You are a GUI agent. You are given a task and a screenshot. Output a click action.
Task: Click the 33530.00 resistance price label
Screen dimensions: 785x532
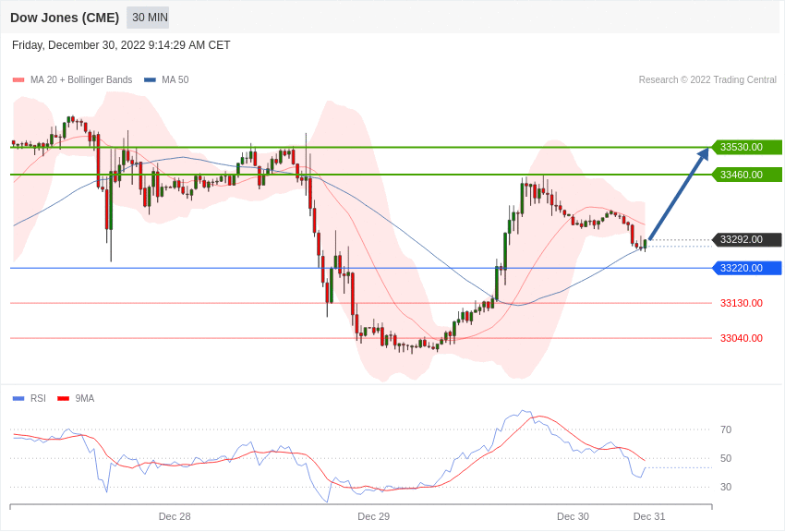(x=746, y=147)
